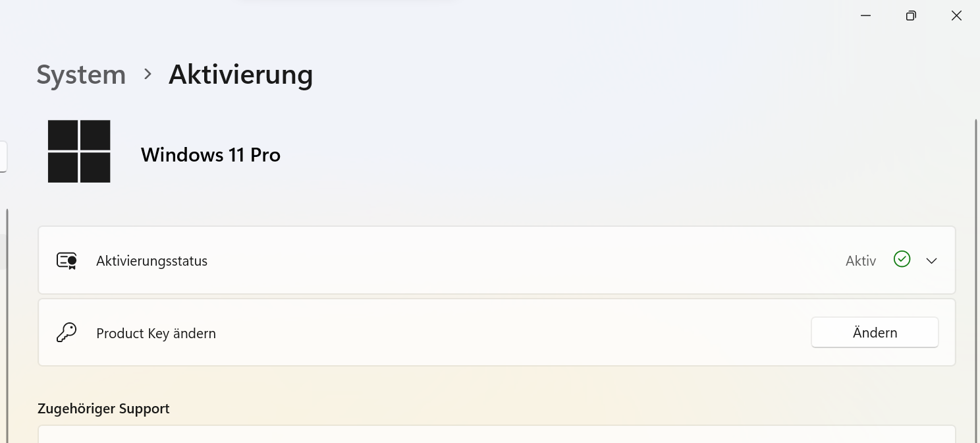
Task: Click the Aktiv status text
Action: (x=860, y=261)
